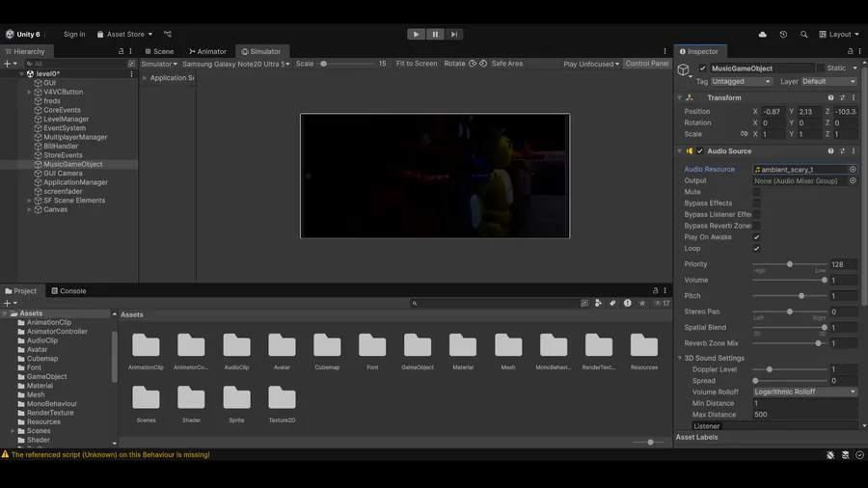Open the Asset Store dropdown
This screenshot has width=868, height=488.
pyautogui.click(x=124, y=35)
